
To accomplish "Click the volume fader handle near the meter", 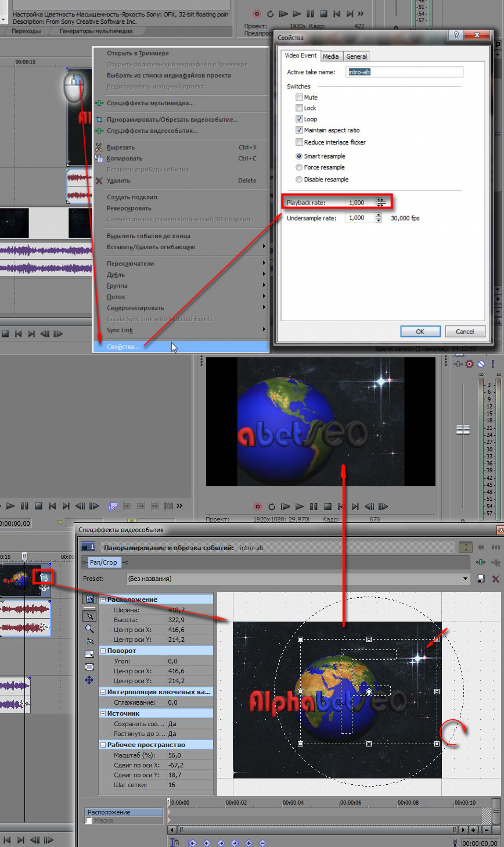I will point(463,429).
